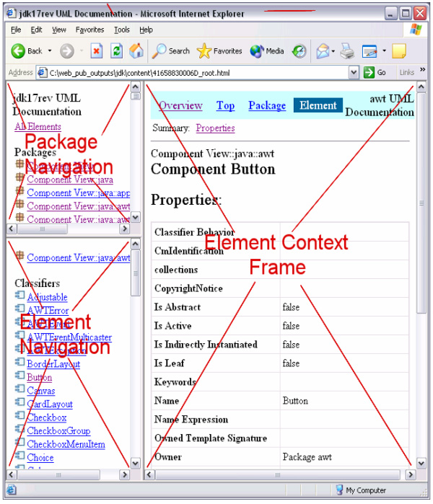Click the Checkbox classifier icon
The height and width of the screenshot is (504, 433).
(20, 415)
